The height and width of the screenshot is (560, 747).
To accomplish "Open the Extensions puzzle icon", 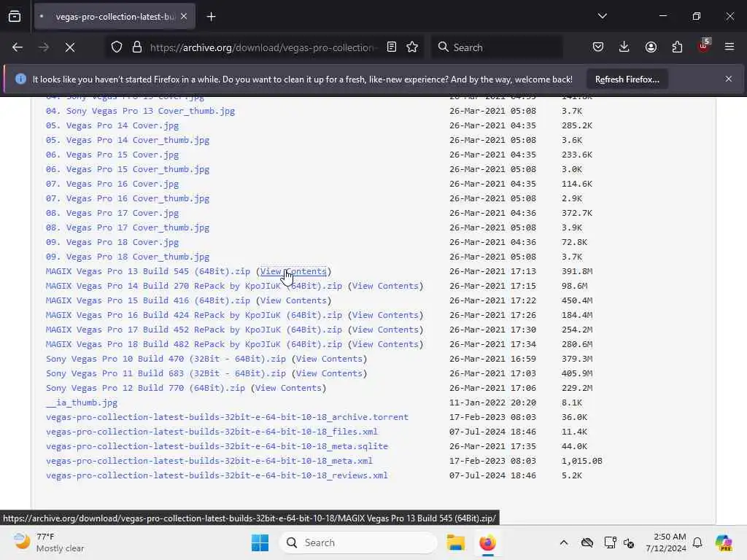I will (x=677, y=47).
